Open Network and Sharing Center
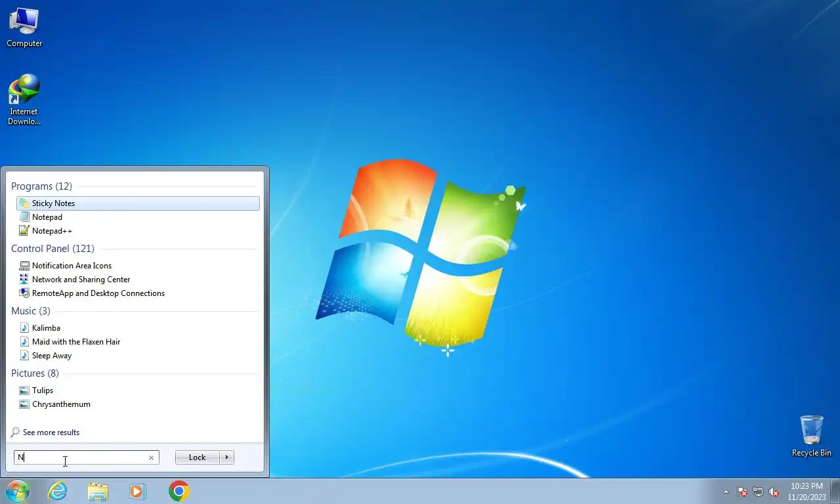The width and height of the screenshot is (840, 504). 138,280
